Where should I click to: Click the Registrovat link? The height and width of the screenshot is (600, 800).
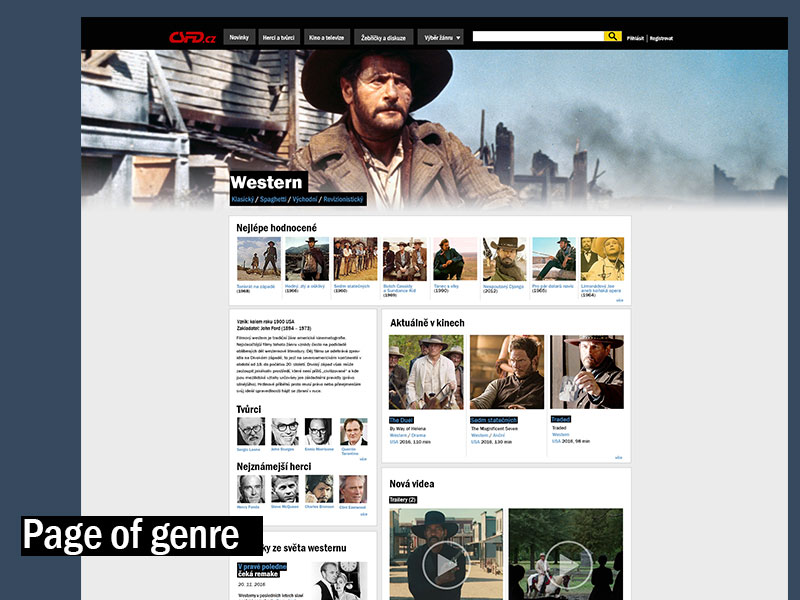[661, 38]
